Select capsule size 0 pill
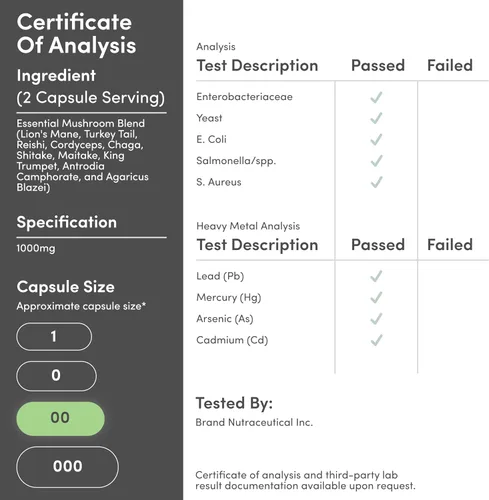 pyautogui.click(x=56, y=376)
